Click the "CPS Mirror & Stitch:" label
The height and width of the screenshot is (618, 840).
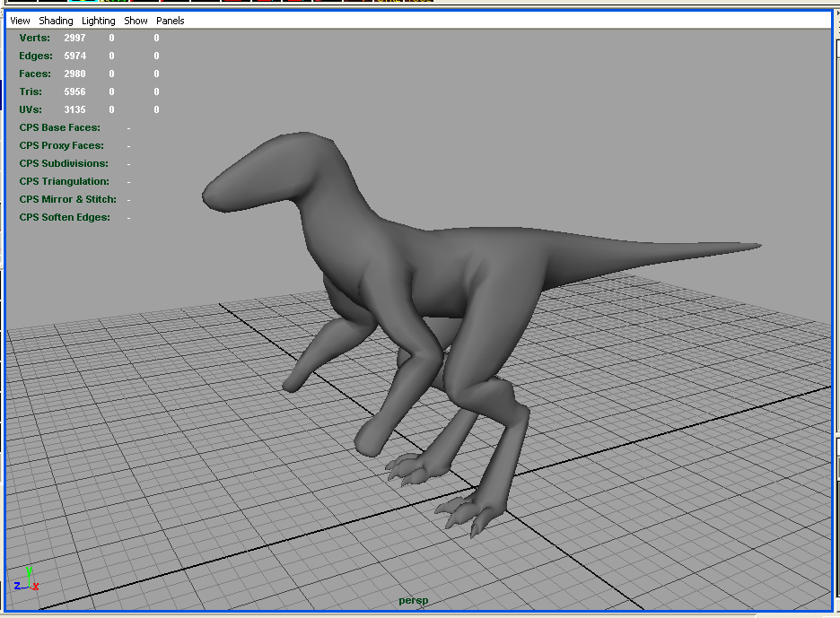click(67, 199)
